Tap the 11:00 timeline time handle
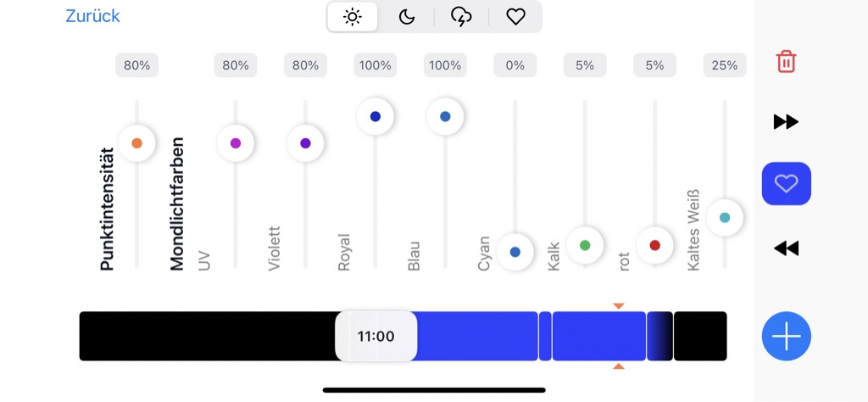Screen dimensions: 868x402 coord(376,337)
